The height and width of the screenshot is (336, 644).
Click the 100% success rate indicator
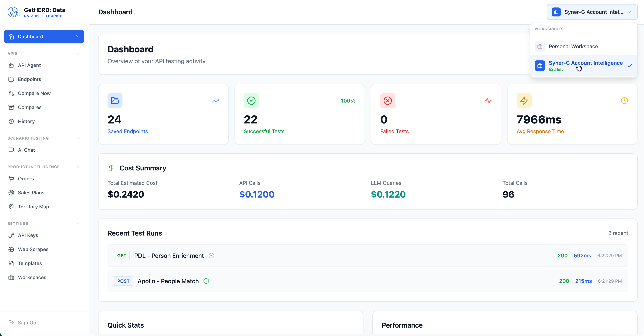click(348, 101)
